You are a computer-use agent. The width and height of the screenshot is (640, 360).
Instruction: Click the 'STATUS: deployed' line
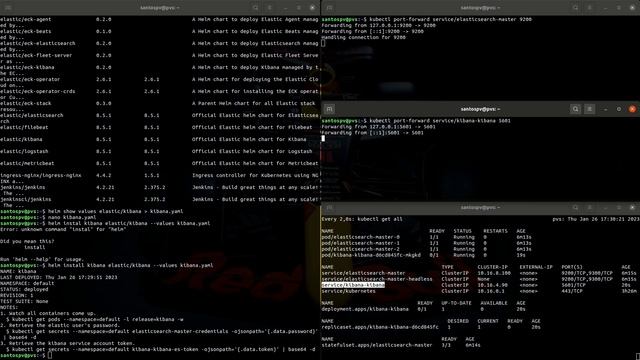point(24,289)
